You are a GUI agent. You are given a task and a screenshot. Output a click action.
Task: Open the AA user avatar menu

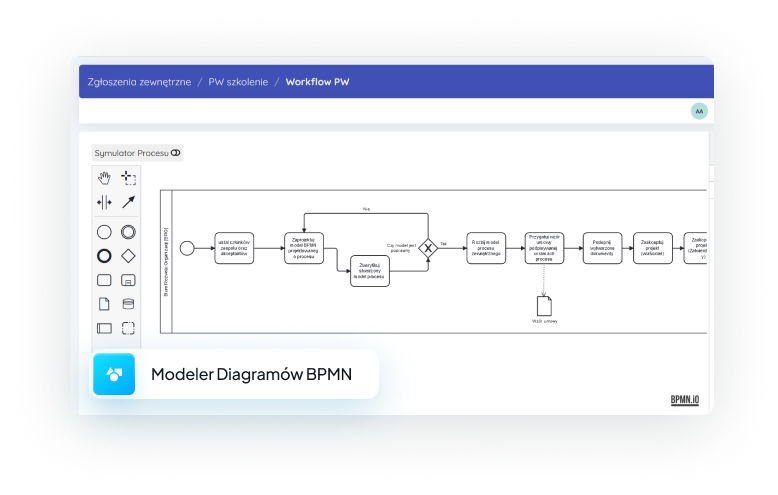(699, 111)
